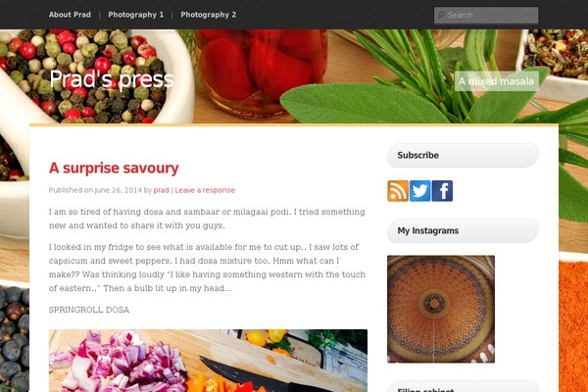The width and height of the screenshot is (588, 392).
Task: Click the June 26, 2014 publish date
Action: 119,190
